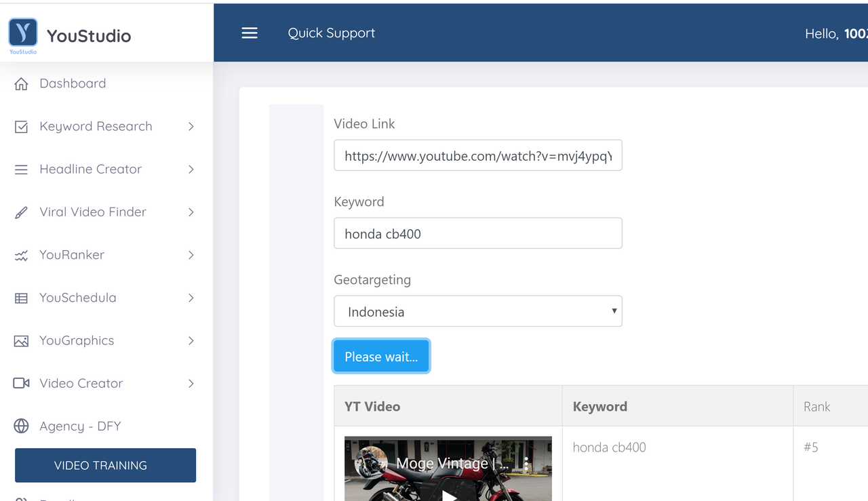Screen dimensions: 868x501
Task: Expand the Viral Video Finder chevron
Action: pyautogui.click(x=191, y=212)
